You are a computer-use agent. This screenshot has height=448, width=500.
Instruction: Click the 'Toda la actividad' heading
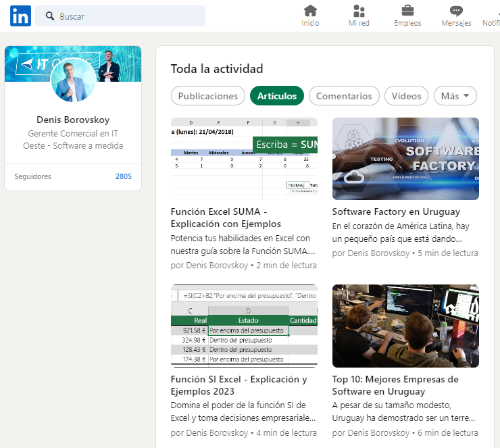[x=217, y=69]
